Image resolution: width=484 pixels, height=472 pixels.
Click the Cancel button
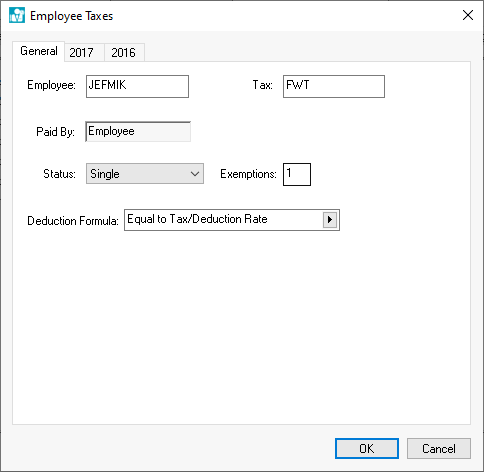pos(439,448)
